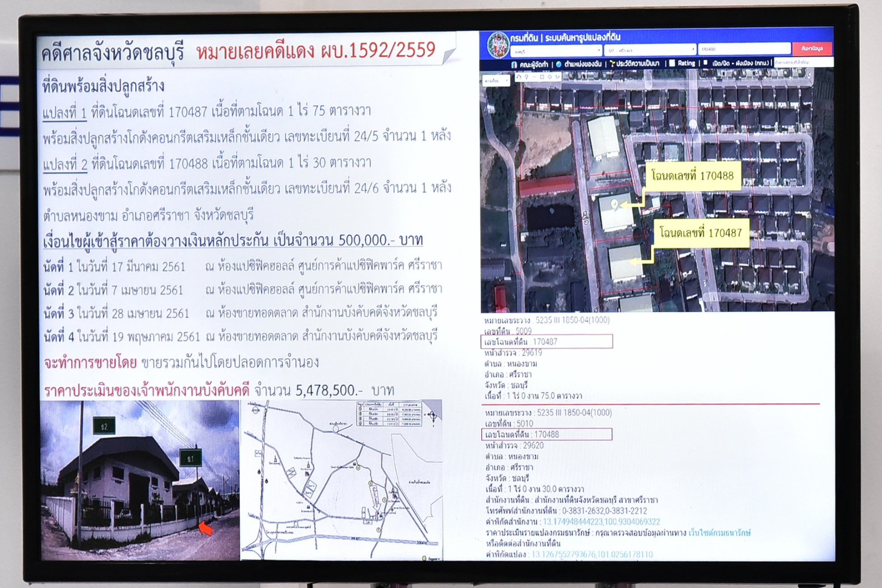The width and height of the screenshot is (882, 588).
Task: Click the text หน้าสำรวจ : 29619
Action: (513, 353)
